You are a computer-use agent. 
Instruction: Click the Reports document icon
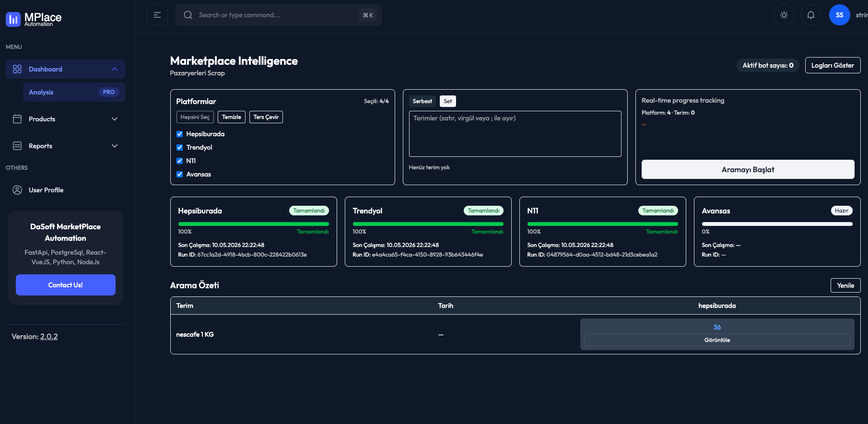coord(17,146)
